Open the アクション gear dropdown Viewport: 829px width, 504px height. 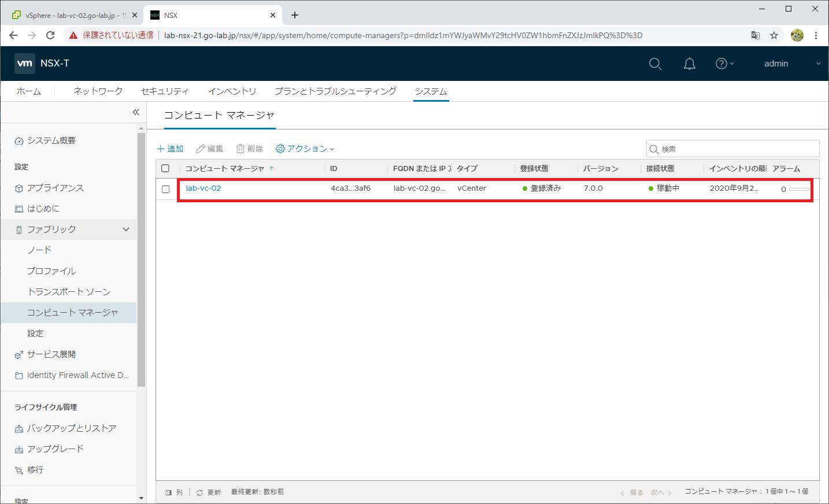[305, 149]
